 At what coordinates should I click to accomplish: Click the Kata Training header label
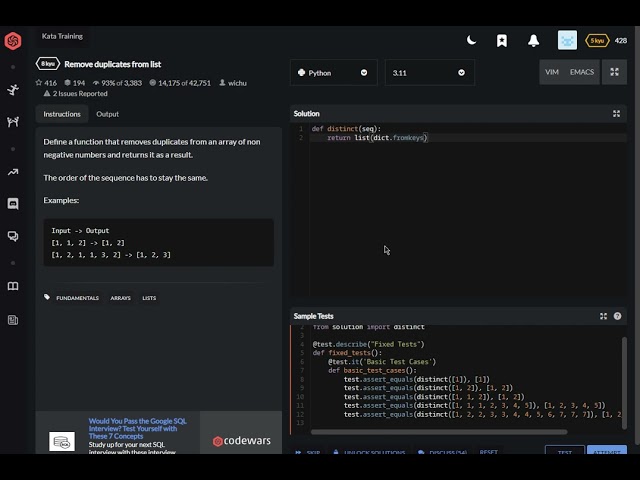62,36
